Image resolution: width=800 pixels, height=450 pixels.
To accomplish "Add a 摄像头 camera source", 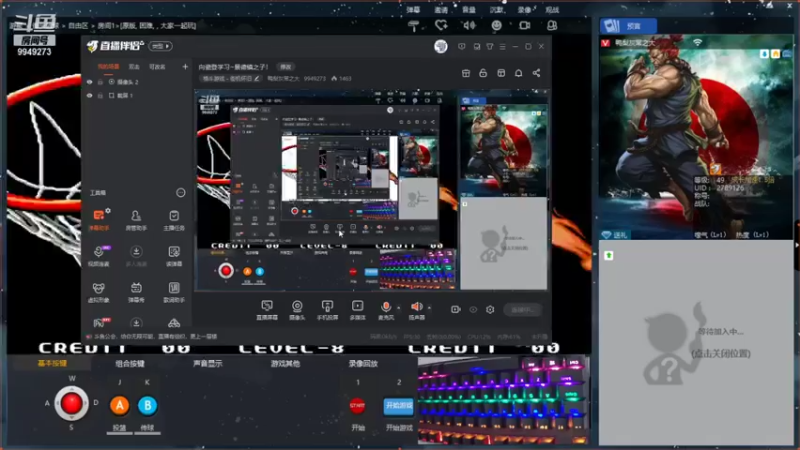I will 297,310.
